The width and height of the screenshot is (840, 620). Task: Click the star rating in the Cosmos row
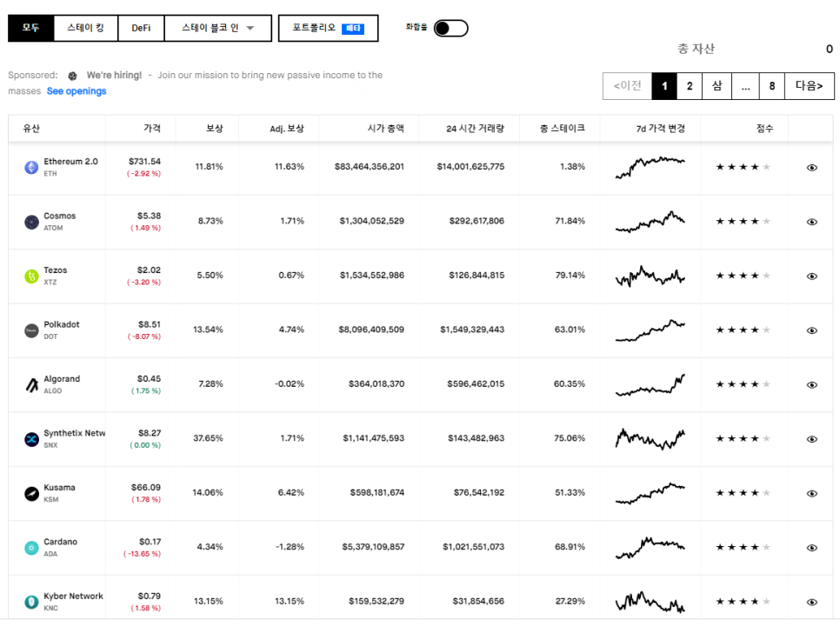click(x=743, y=221)
